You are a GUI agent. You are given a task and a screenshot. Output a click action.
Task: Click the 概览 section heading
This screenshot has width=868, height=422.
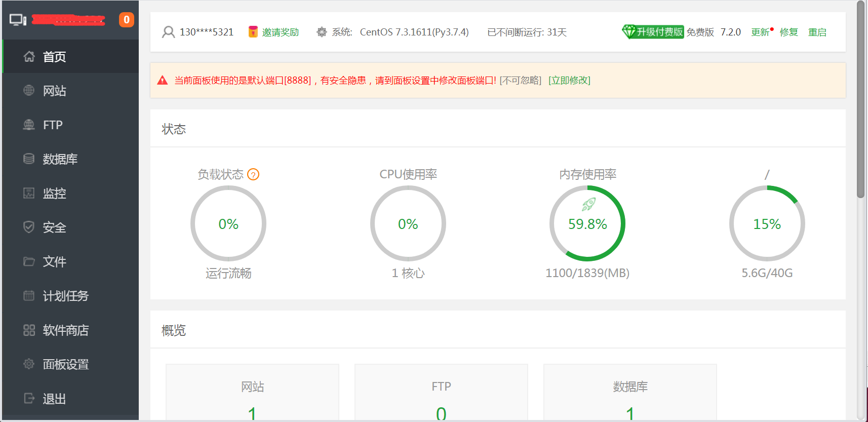pos(174,330)
